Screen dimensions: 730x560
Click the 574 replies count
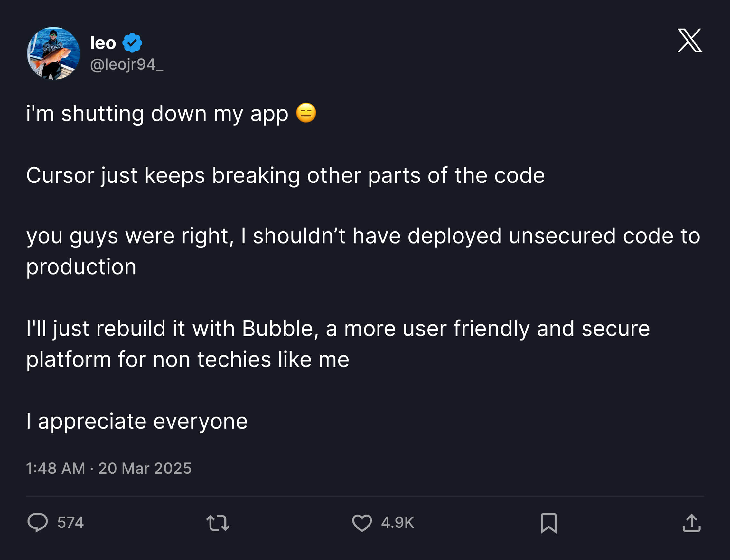pyautogui.click(x=70, y=522)
